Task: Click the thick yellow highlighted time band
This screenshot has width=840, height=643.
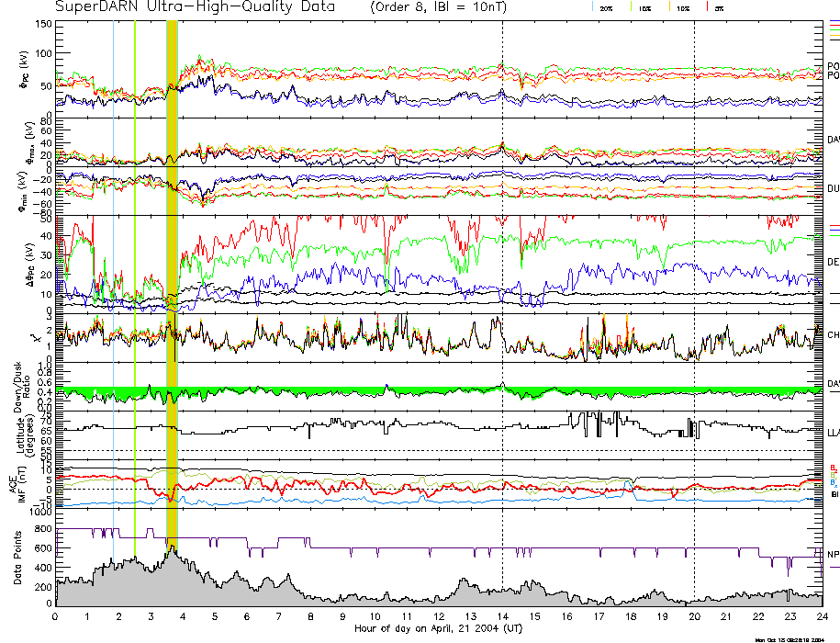Action: pos(173,276)
